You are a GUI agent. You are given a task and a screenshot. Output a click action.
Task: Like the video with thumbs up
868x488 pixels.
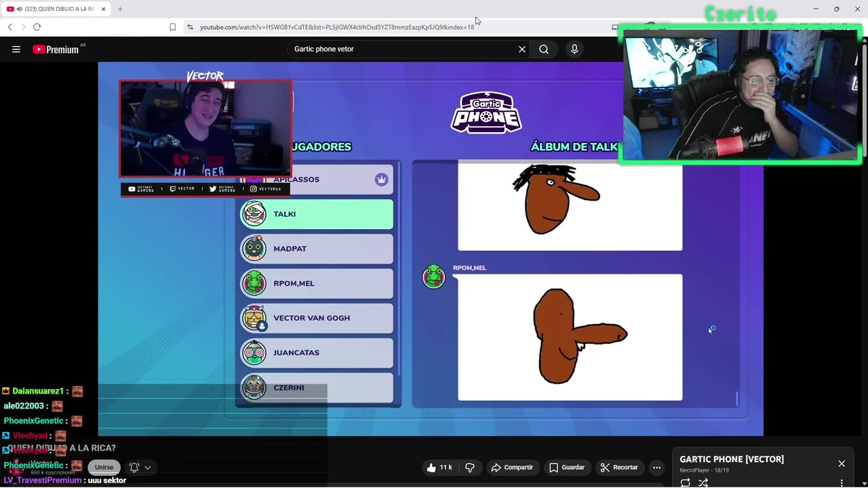click(439, 467)
